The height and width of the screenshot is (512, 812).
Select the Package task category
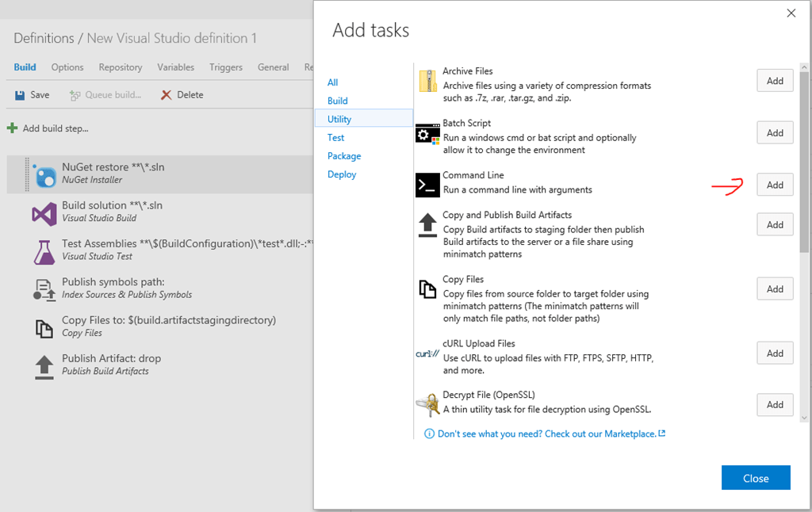pos(344,156)
